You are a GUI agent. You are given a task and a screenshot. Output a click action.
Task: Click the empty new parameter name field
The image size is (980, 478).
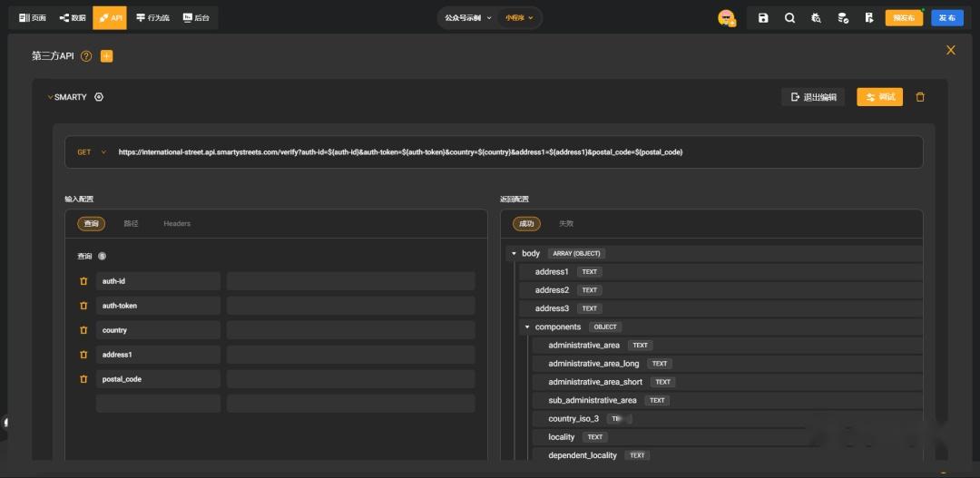[x=158, y=404]
